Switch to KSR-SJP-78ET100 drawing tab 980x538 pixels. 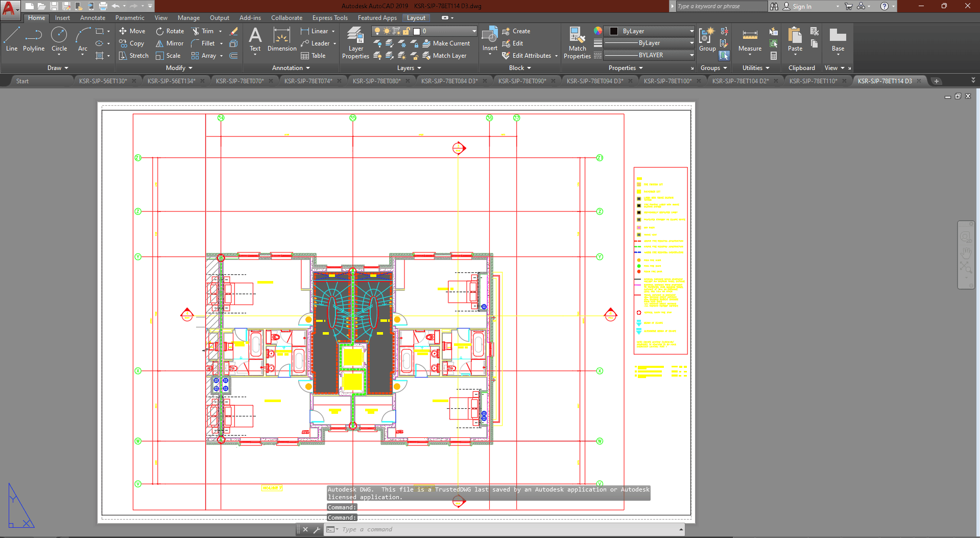pos(667,81)
